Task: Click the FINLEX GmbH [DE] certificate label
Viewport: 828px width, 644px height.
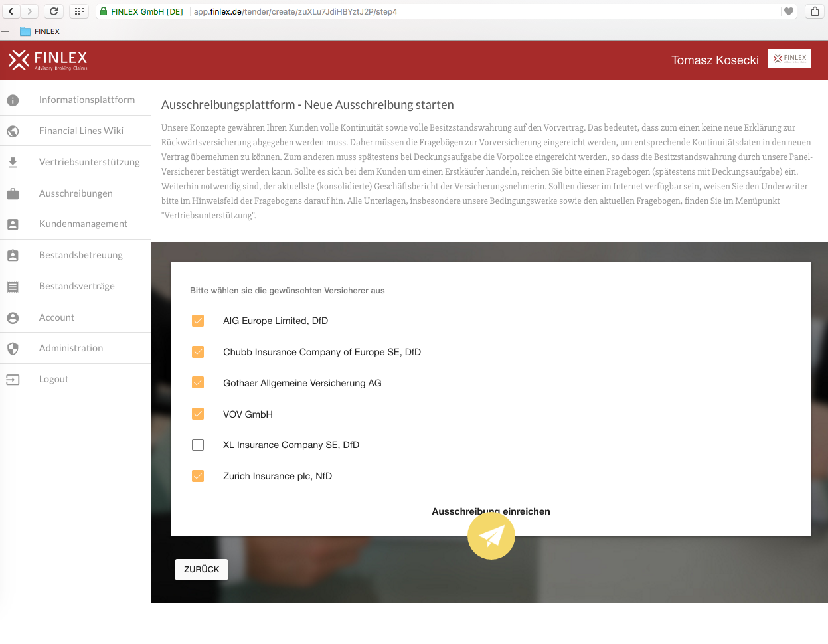Action: pyautogui.click(x=147, y=11)
